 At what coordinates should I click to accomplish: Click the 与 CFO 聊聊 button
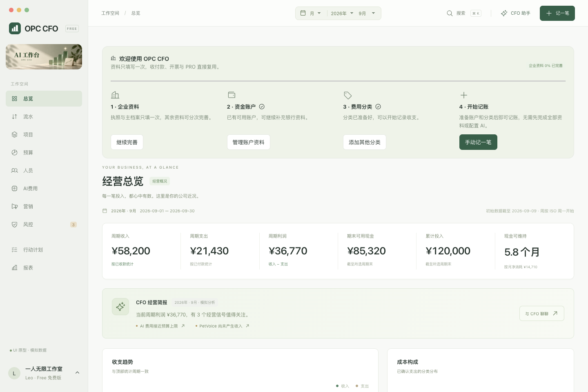tap(541, 313)
